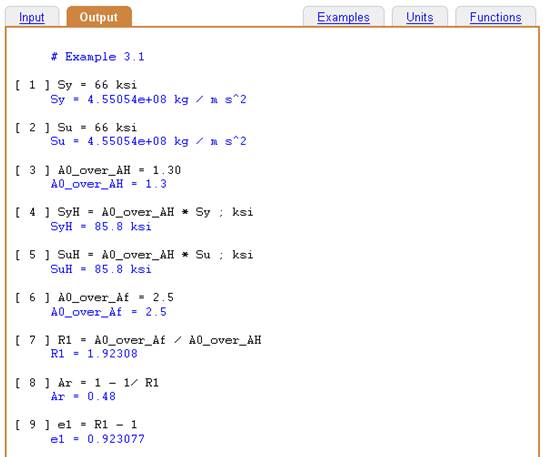Click the '# Example 3.1' comment line
Image resolution: width=545 pixels, height=457 pixels.
97,57
